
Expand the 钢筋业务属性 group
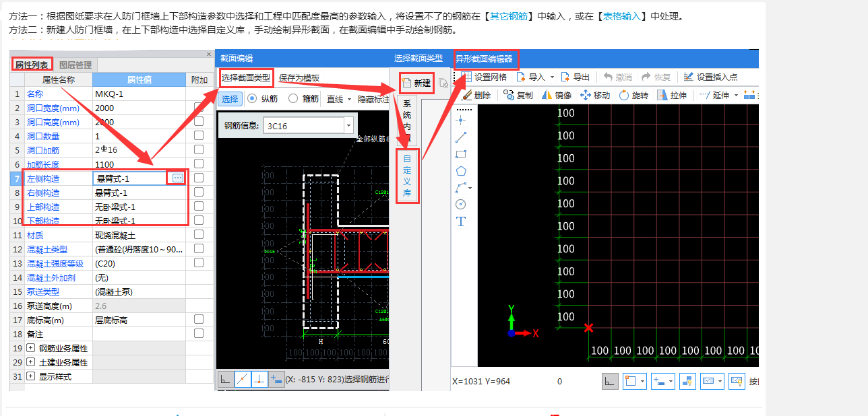30,348
